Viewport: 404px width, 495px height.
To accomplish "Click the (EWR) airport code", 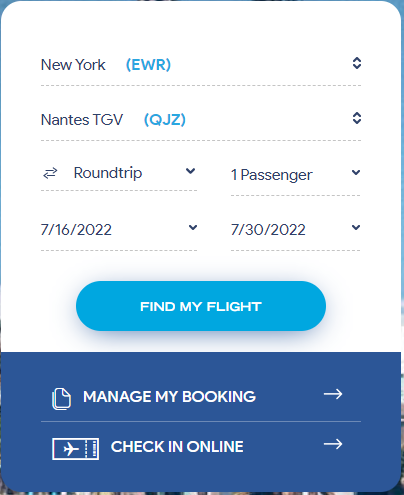I will click(x=148, y=65).
